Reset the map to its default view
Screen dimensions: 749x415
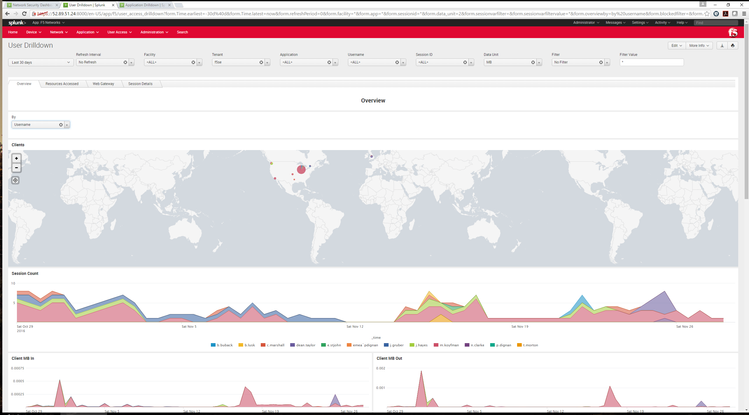[x=15, y=180]
